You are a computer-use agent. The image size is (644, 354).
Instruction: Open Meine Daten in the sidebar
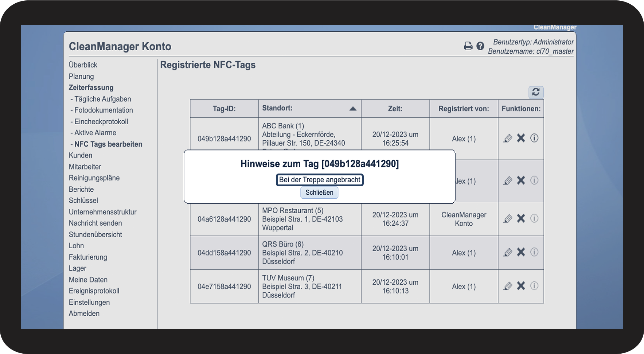point(88,280)
